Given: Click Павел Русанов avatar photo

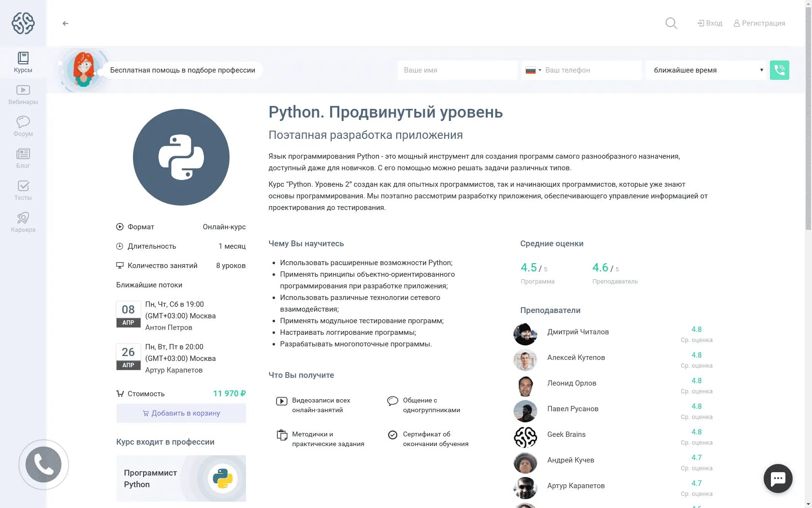Looking at the screenshot, I should coord(525,411).
